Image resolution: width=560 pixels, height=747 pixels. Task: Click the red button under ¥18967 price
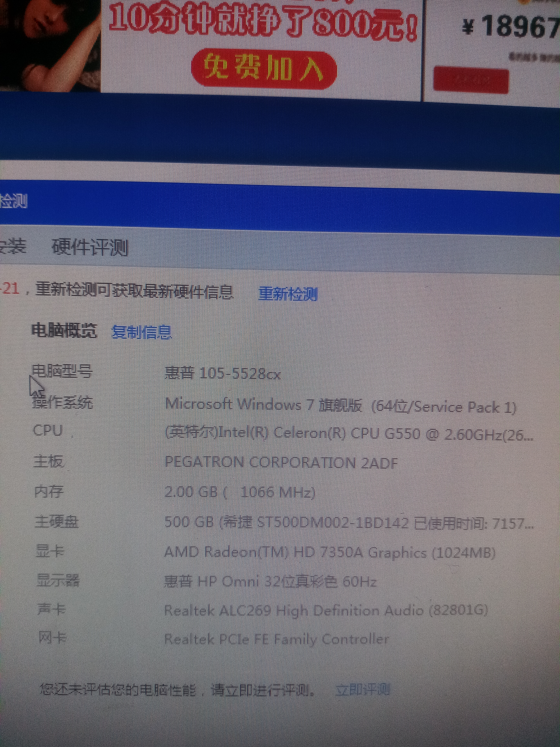pyautogui.click(x=471, y=80)
